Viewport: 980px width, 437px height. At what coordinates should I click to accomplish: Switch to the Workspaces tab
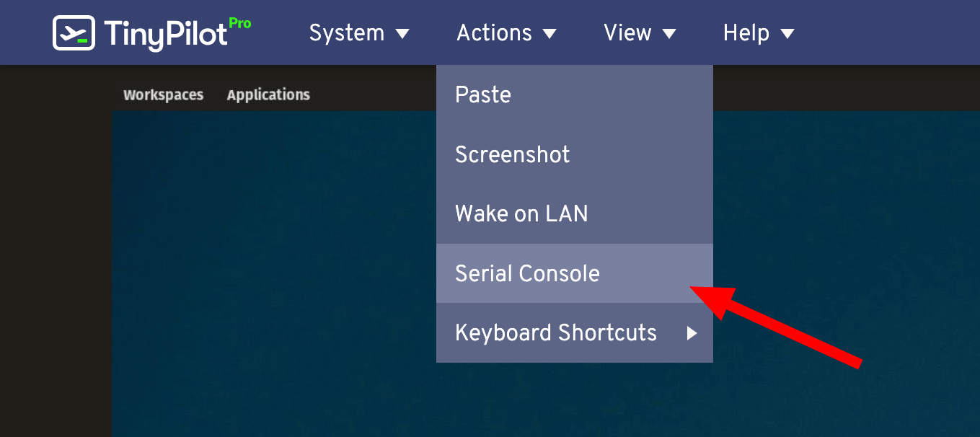pyautogui.click(x=163, y=94)
